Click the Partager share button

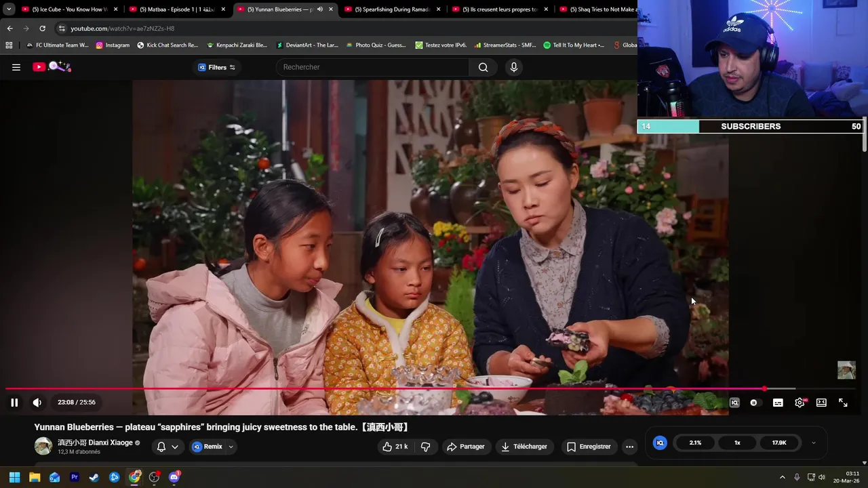coord(465,447)
